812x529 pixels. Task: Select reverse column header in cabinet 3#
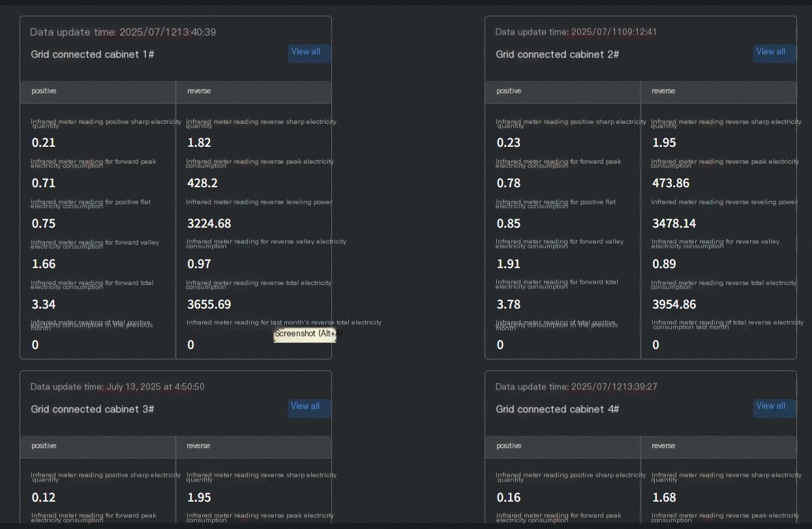198,446
